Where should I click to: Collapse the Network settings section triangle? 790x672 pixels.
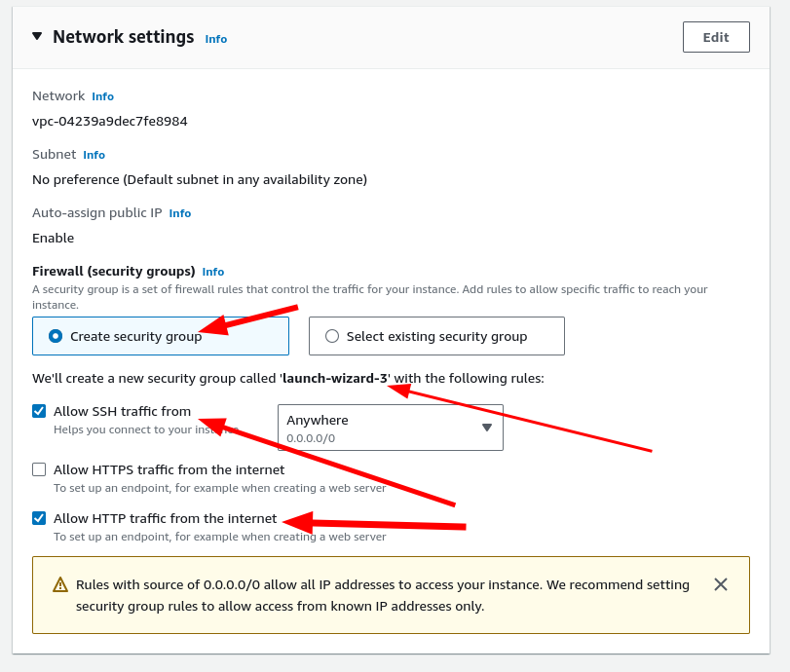pyautogui.click(x=37, y=37)
